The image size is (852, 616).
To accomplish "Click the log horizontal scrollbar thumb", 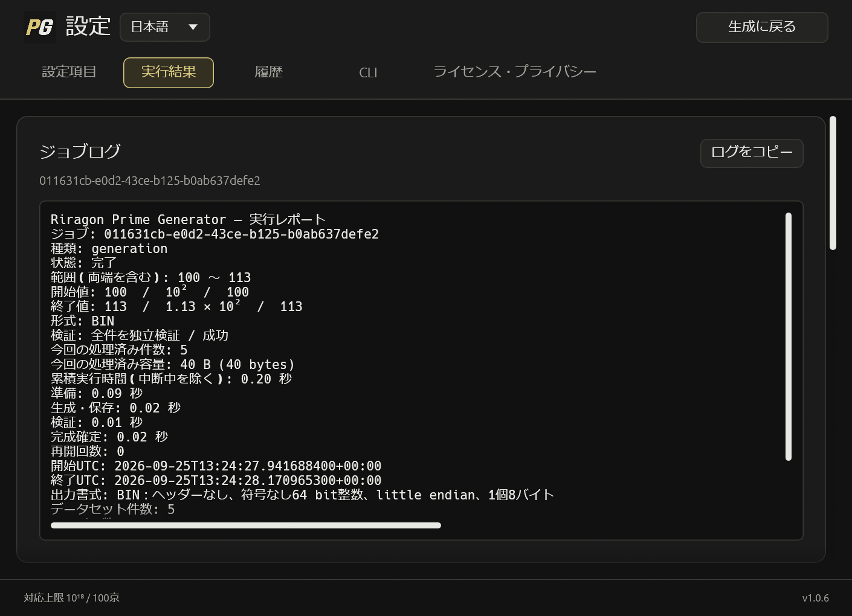I will [246, 525].
